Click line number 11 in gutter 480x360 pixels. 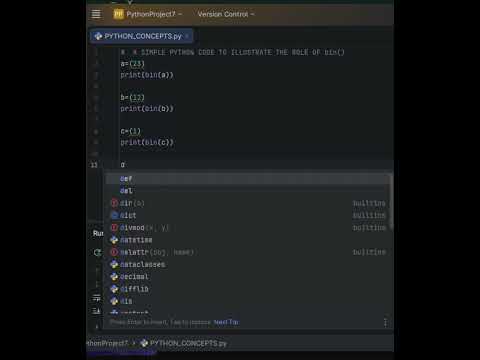click(x=94, y=165)
